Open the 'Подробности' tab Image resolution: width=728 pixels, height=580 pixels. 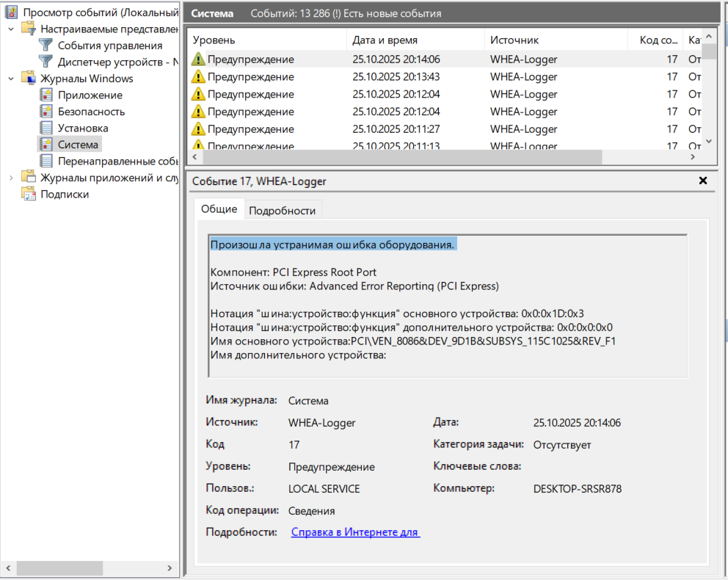point(283,211)
